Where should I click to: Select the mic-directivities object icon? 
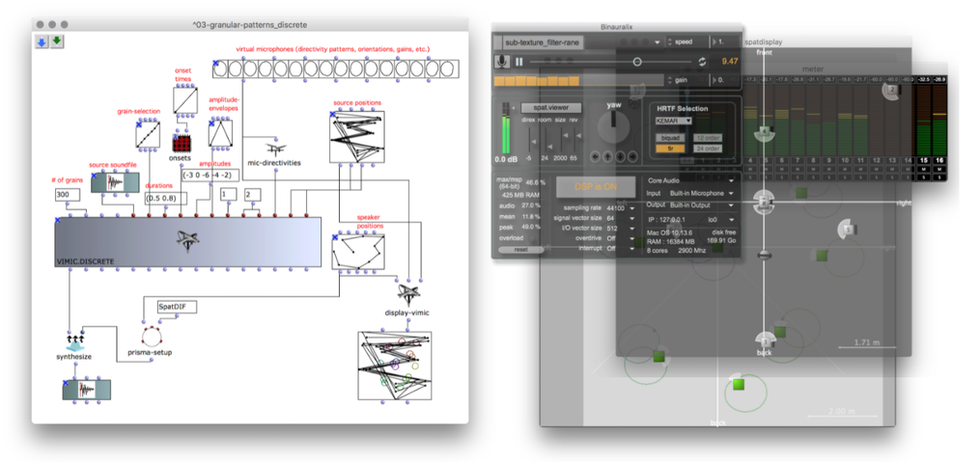[274, 149]
